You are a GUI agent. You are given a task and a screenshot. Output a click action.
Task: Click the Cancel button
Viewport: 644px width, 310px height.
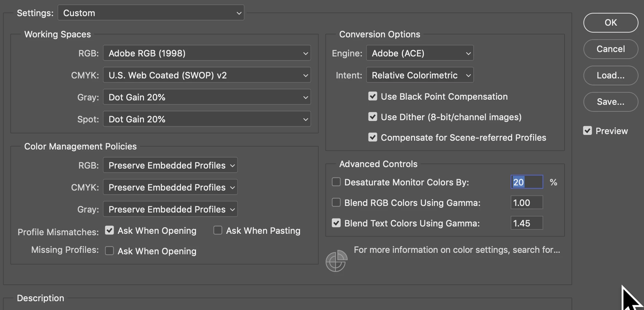(x=611, y=49)
